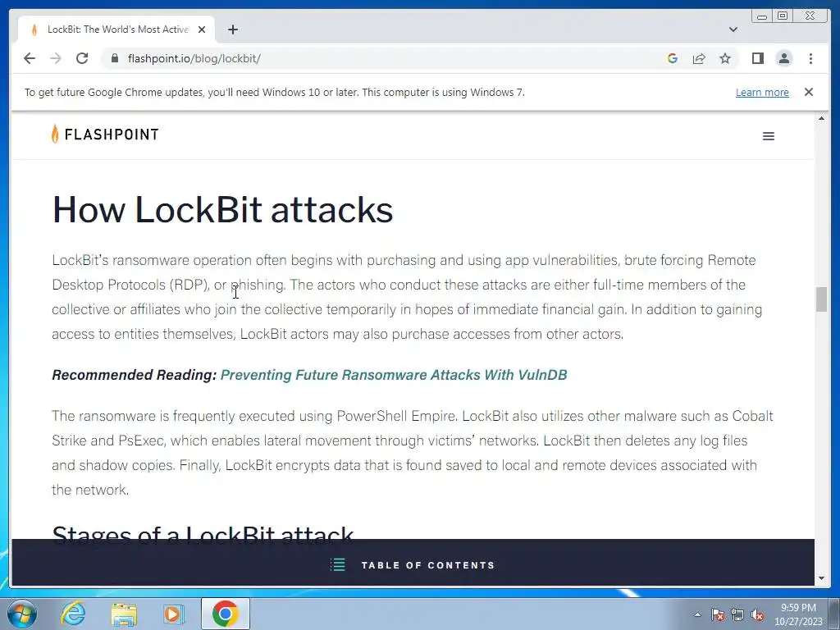Select the LockBit browser tab
The width and height of the screenshot is (840, 630).
(x=116, y=30)
